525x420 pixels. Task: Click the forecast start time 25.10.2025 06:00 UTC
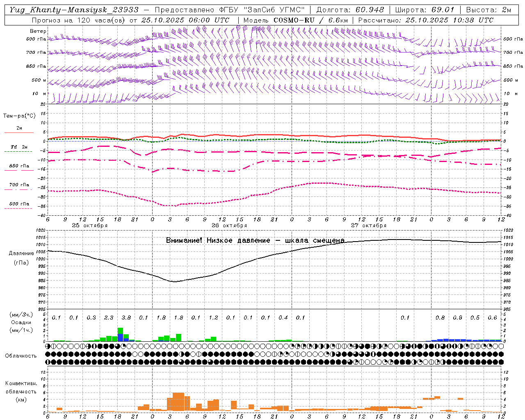185,20
